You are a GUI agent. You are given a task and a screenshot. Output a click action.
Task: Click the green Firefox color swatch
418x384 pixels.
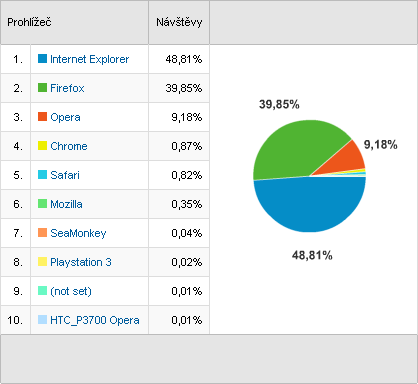pos(42,88)
